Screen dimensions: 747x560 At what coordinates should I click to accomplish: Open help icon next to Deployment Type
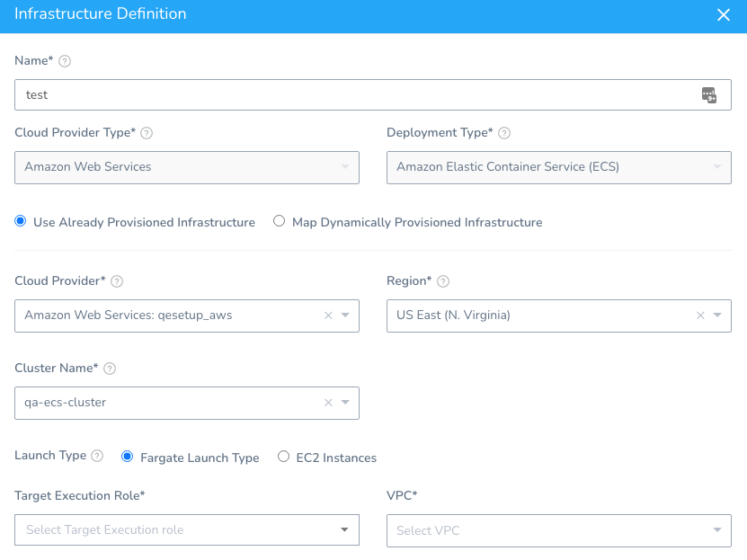tap(504, 133)
